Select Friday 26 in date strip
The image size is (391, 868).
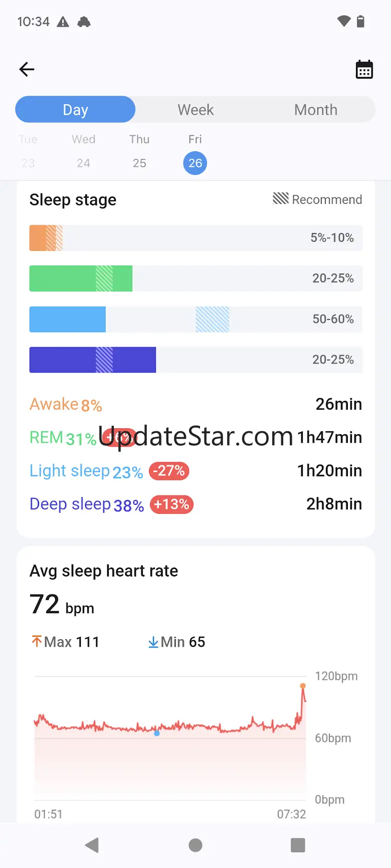click(x=195, y=163)
